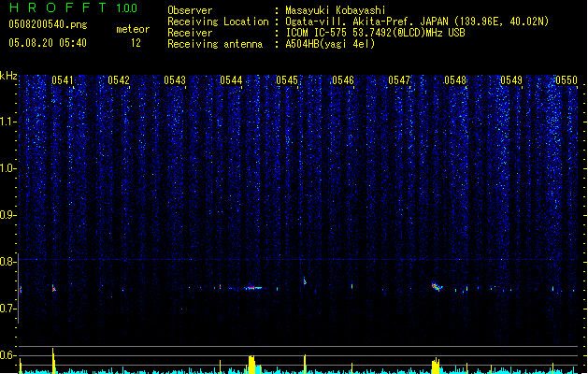Click the observer name Masayuki Kobayashi
Image resolution: width=588 pixels, height=374 pixels.
(336, 10)
